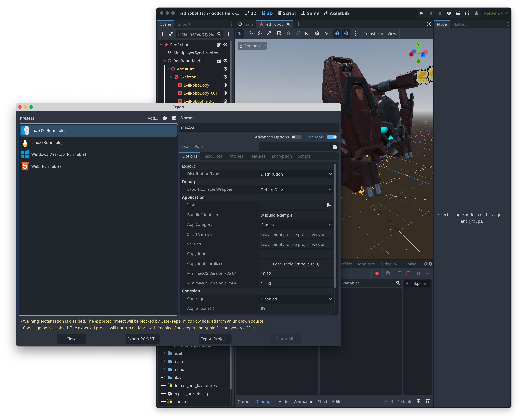The width and height of the screenshot is (521, 420).
Task: Click the Bundle Identifier input field
Action: (296, 215)
